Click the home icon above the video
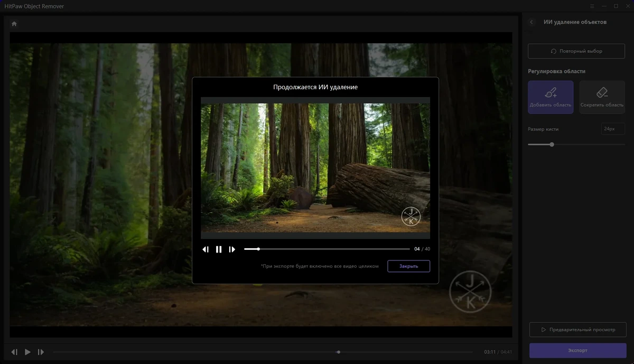 [x=14, y=24]
